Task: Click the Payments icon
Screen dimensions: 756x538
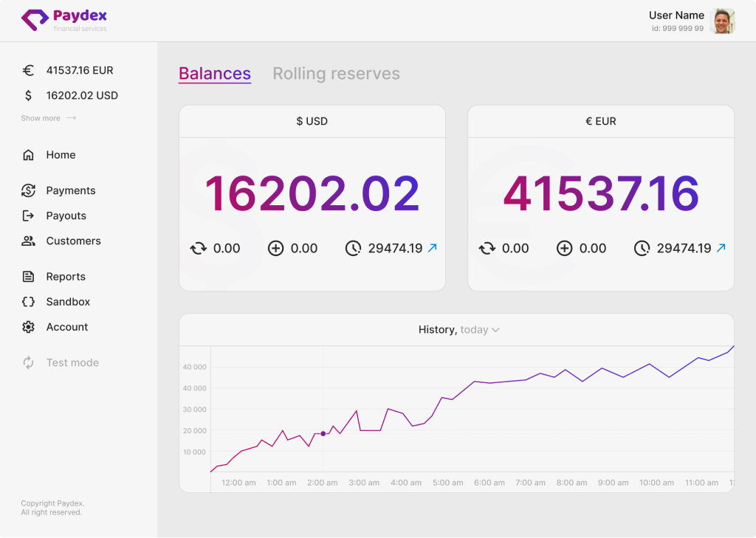Action: tap(29, 190)
